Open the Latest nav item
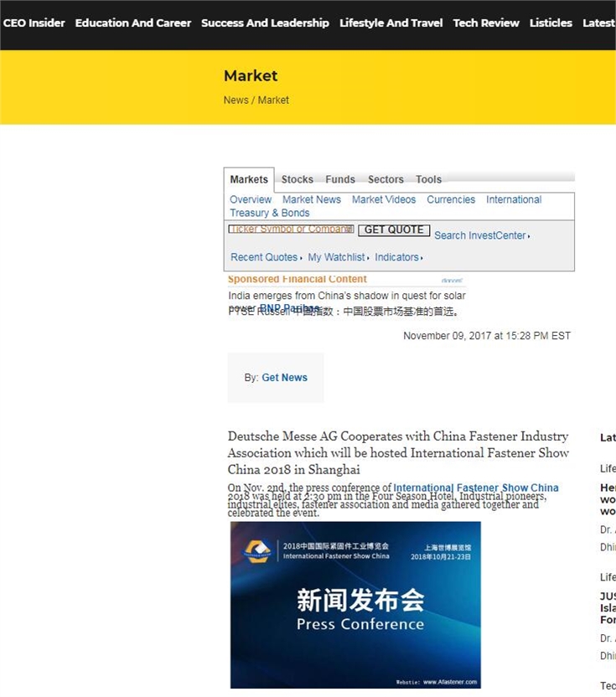The image size is (616, 697). click(599, 23)
